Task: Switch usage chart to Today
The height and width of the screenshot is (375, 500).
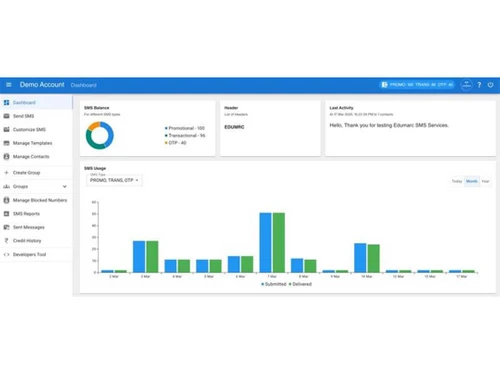Action: pyautogui.click(x=457, y=181)
